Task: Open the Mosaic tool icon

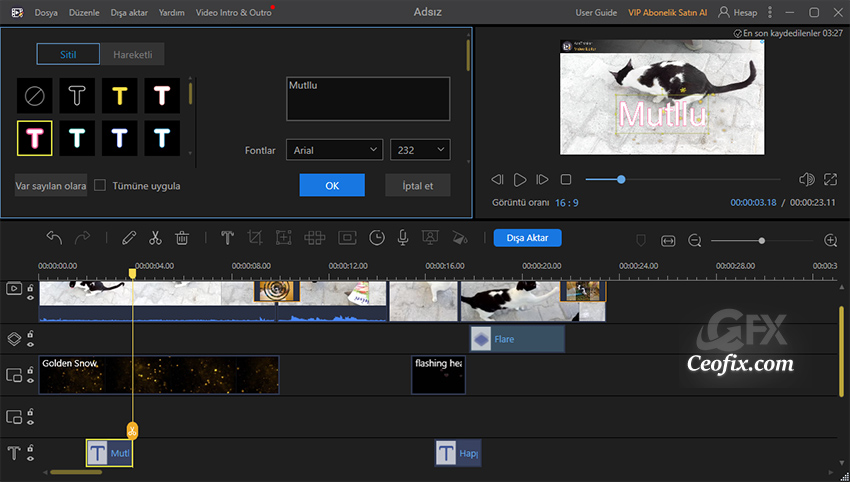Action: click(x=284, y=238)
